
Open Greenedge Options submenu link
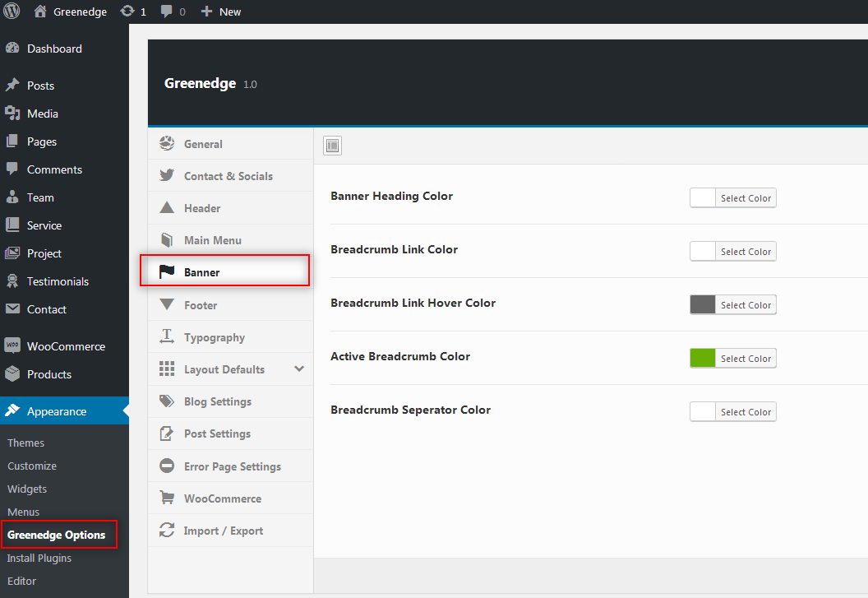point(56,535)
